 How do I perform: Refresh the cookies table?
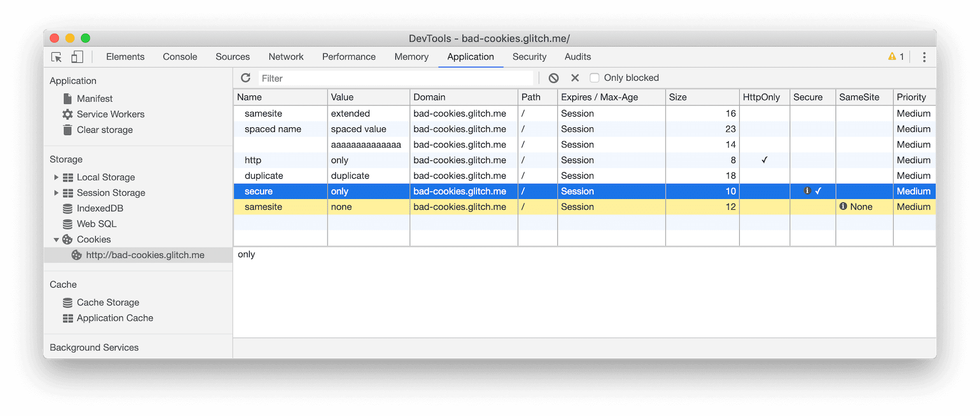(246, 78)
